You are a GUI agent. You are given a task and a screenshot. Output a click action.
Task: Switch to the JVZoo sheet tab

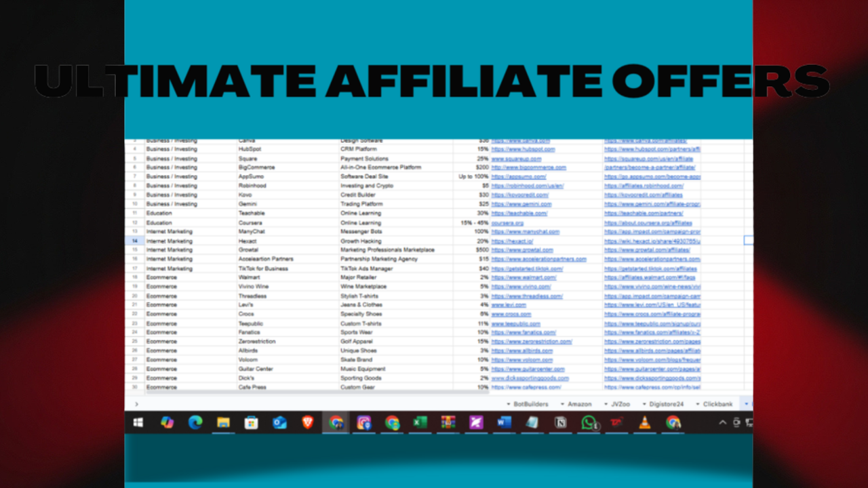click(x=620, y=405)
